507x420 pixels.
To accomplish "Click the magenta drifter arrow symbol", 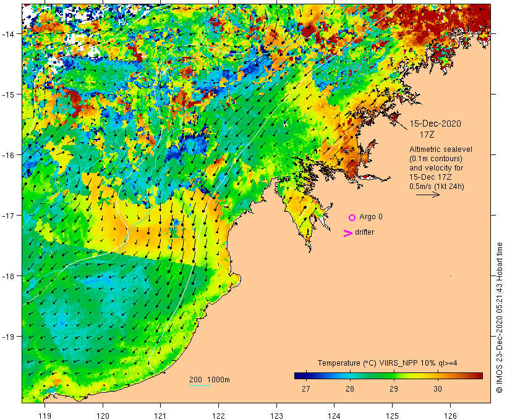I will click(x=348, y=233).
